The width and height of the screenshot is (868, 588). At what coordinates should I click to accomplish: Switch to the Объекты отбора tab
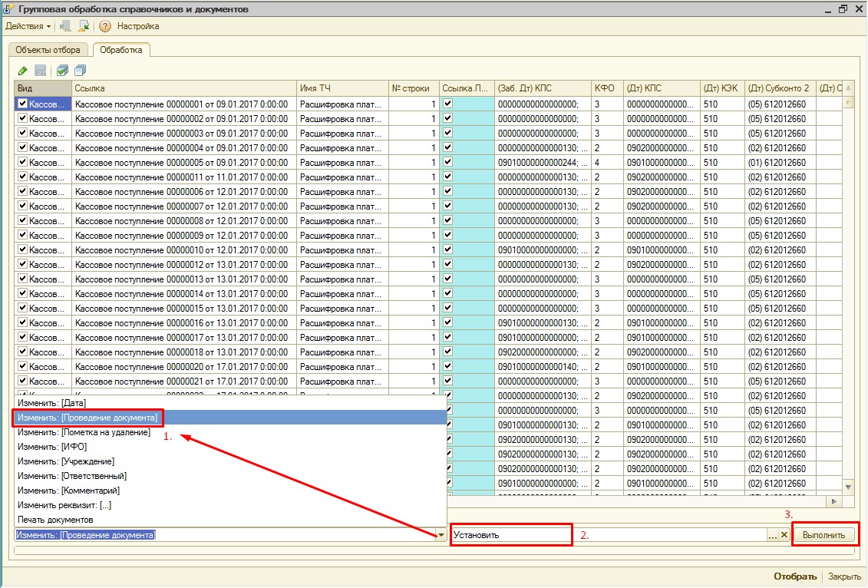[x=48, y=50]
